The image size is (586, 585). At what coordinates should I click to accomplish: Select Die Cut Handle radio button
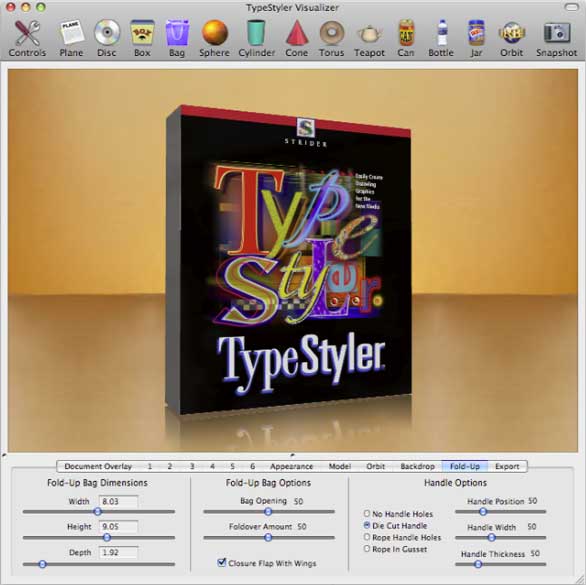coord(367,525)
